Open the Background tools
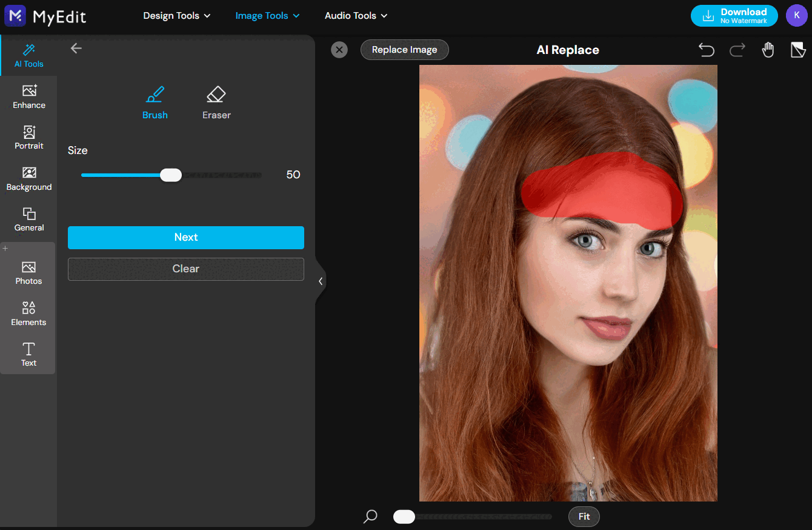 pos(29,179)
